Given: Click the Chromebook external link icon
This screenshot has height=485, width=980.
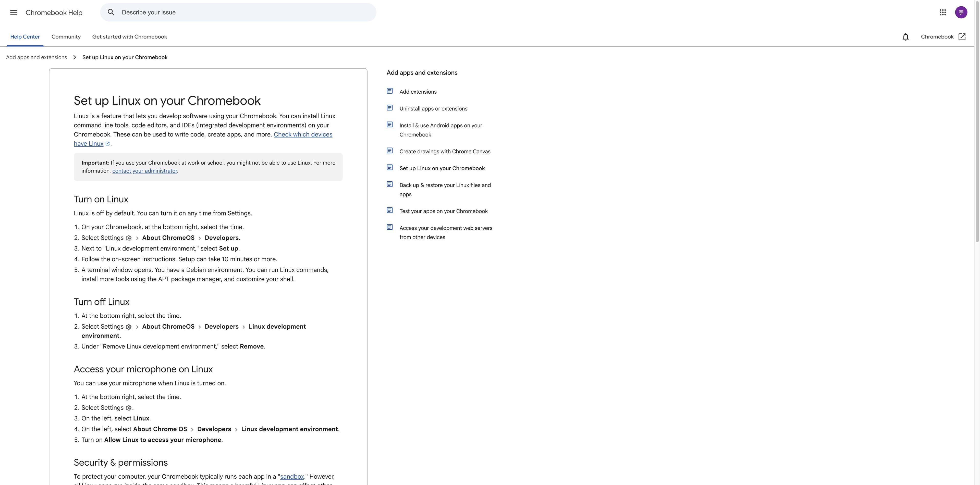Looking at the screenshot, I should click(962, 37).
